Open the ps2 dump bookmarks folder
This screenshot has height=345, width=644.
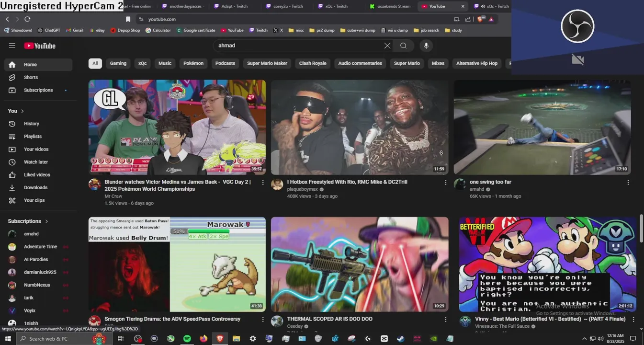point(322,30)
